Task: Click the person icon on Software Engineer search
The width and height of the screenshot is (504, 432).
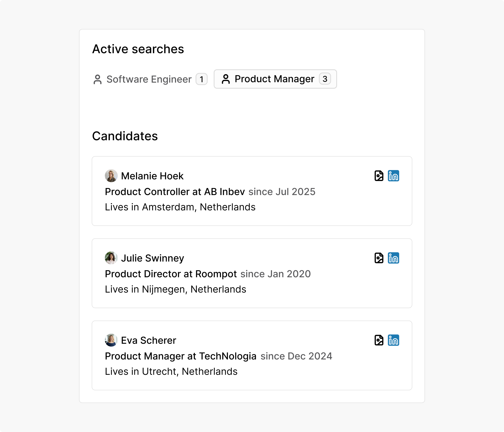Action: 98,79
